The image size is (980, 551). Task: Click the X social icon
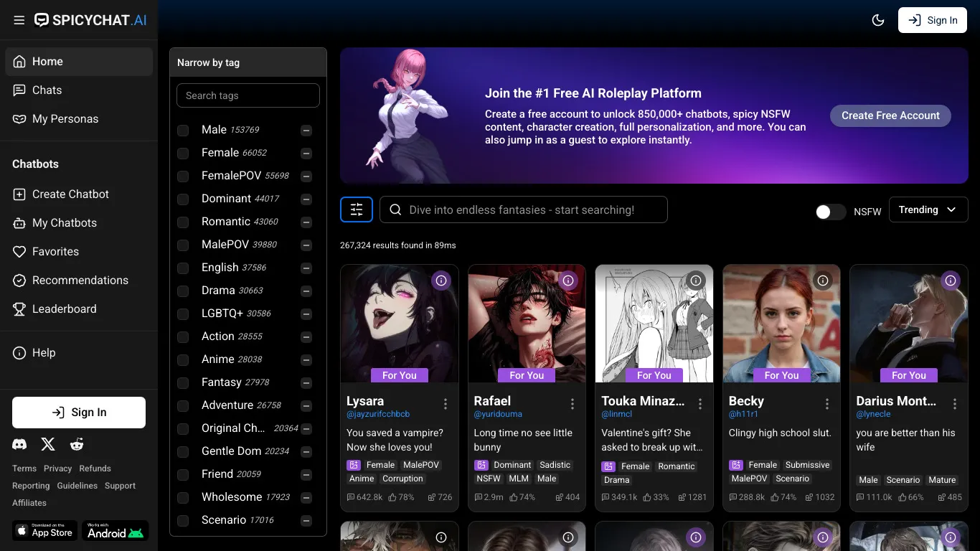tap(48, 444)
